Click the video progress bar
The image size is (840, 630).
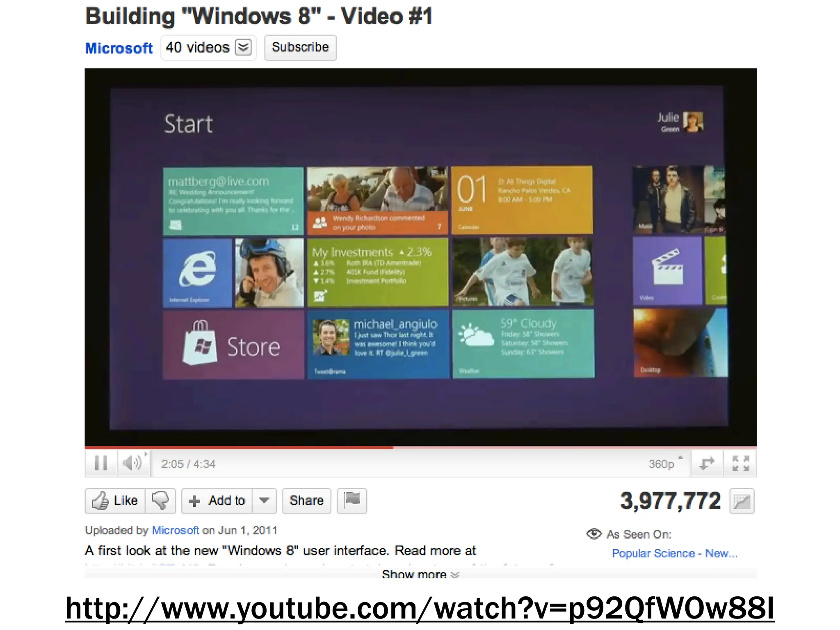point(420,447)
